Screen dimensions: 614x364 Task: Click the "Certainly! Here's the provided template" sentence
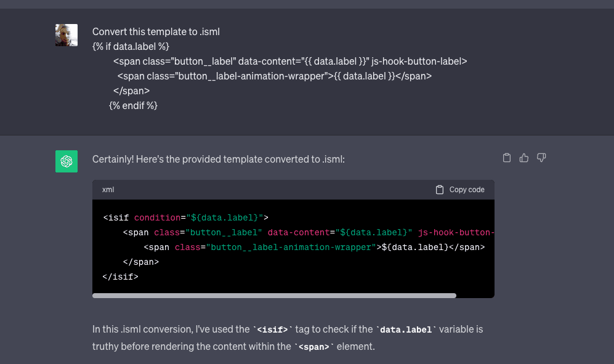(218, 159)
